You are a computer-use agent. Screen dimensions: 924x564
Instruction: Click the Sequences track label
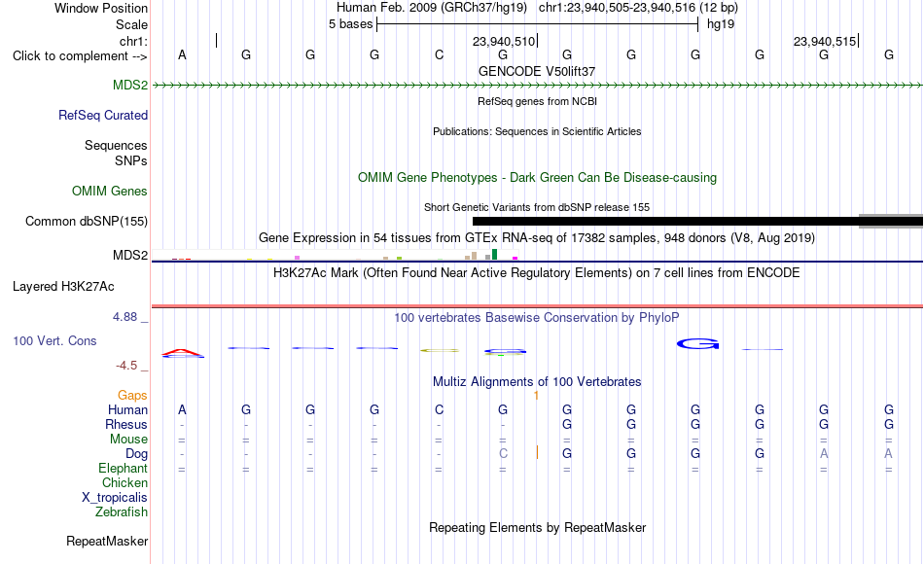tap(116, 145)
